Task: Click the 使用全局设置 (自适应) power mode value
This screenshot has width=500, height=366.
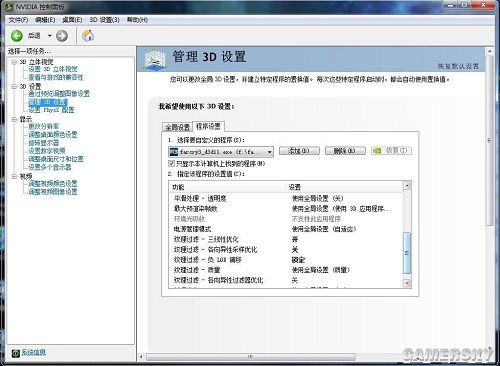Action: [x=324, y=229]
